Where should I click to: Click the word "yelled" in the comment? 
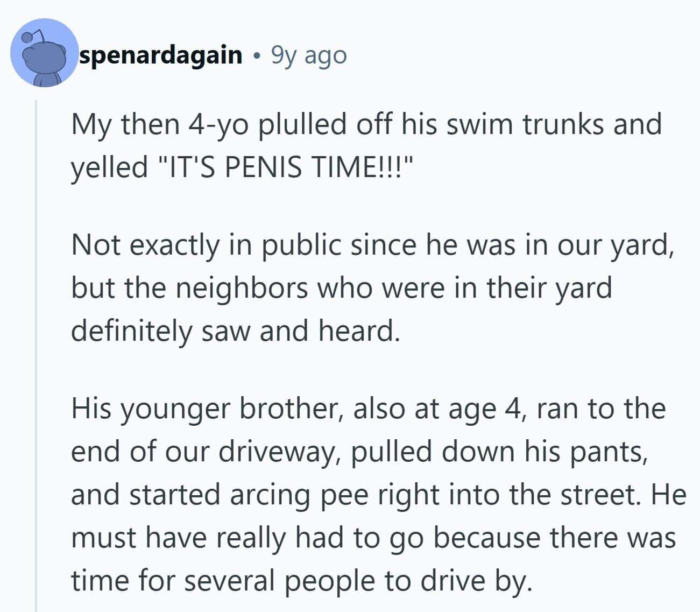pyautogui.click(x=109, y=167)
